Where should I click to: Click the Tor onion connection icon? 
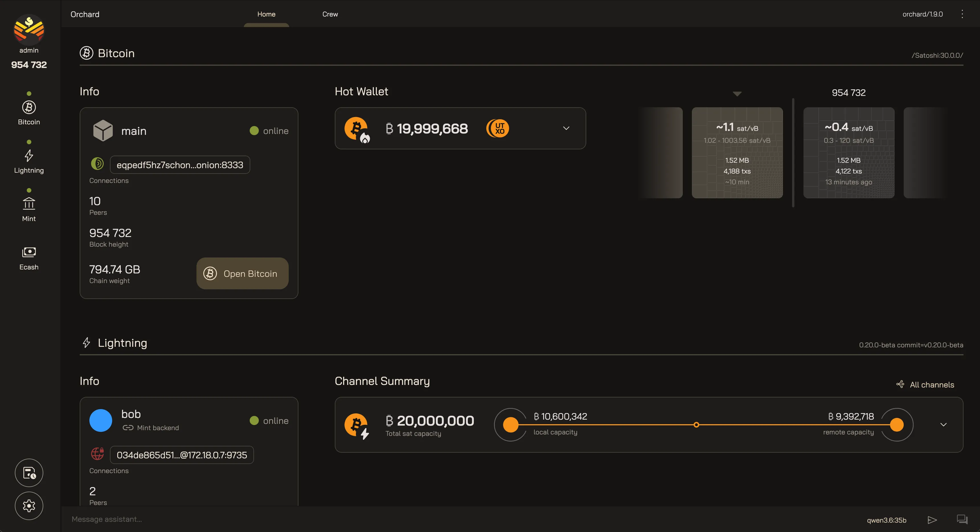coord(97,164)
